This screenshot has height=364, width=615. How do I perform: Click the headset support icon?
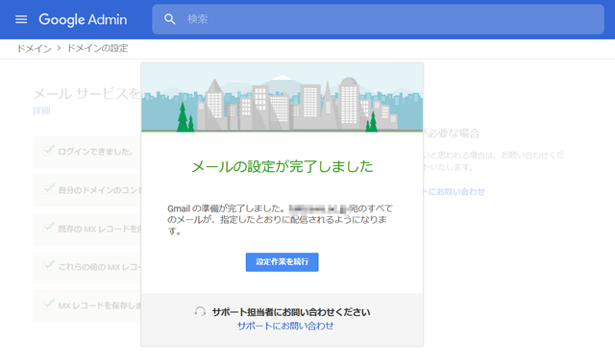coord(200,312)
